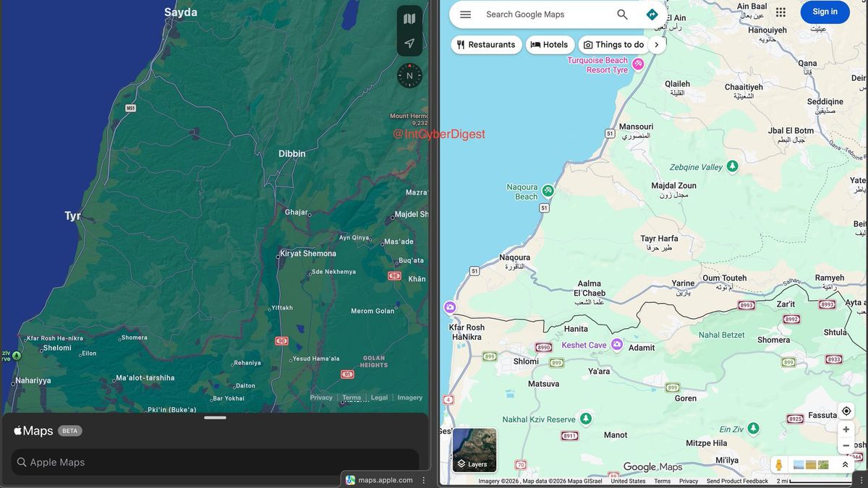Click the Kiryat Shemona label
Image resolution: width=868 pixels, height=488 pixels.
(309, 254)
